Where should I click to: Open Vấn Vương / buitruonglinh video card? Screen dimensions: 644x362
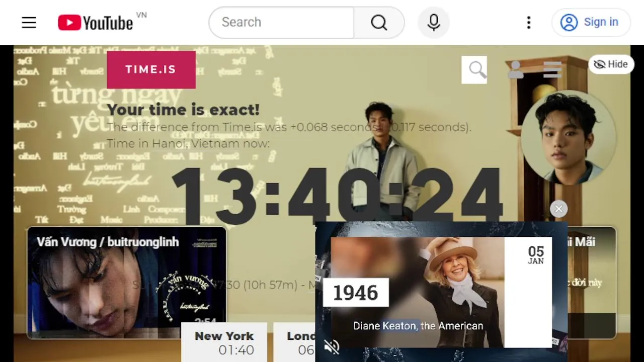(x=127, y=283)
